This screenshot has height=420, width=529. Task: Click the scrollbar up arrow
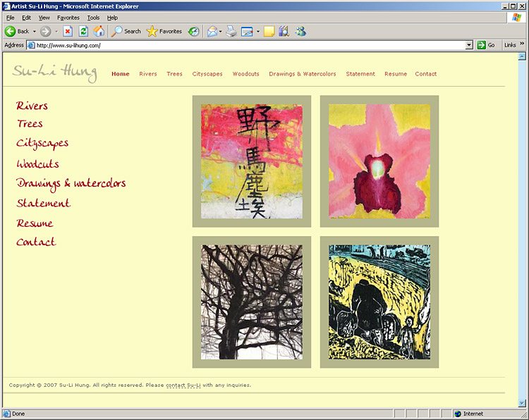coord(522,56)
